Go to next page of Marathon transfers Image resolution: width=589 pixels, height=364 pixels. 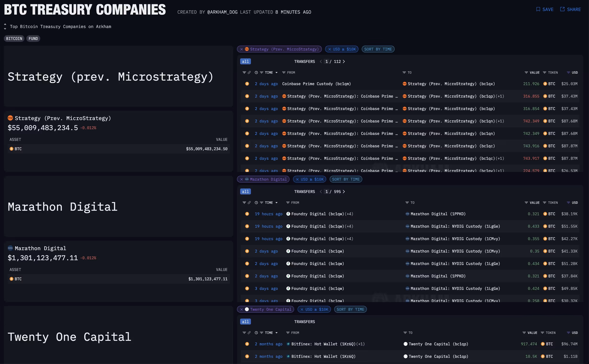tap(344, 192)
